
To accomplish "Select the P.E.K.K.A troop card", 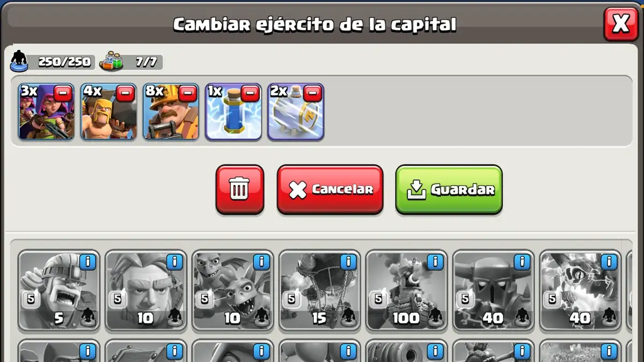I will tap(494, 291).
